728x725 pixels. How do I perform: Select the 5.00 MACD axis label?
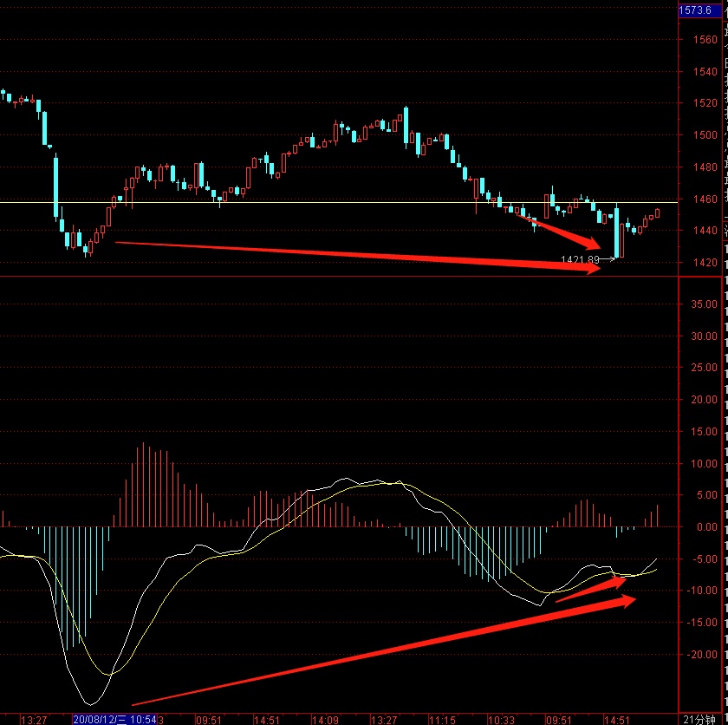tap(707, 495)
